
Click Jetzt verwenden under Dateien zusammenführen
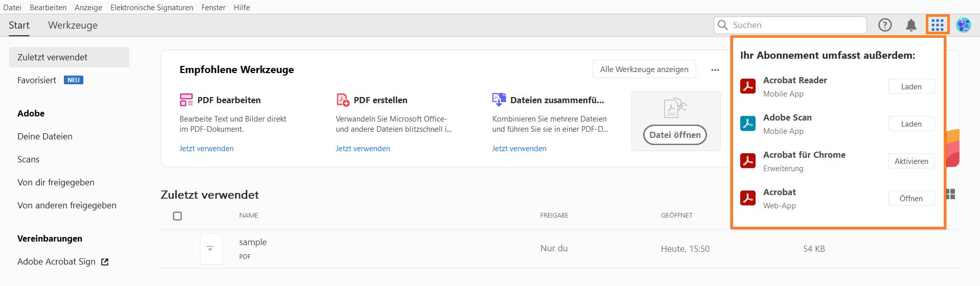click(519, 149)
